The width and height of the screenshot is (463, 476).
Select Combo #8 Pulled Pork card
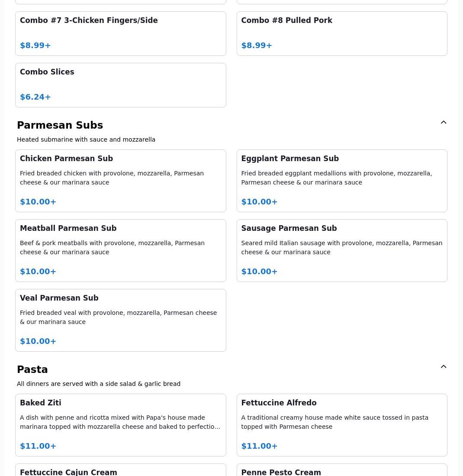coord(341,33)
